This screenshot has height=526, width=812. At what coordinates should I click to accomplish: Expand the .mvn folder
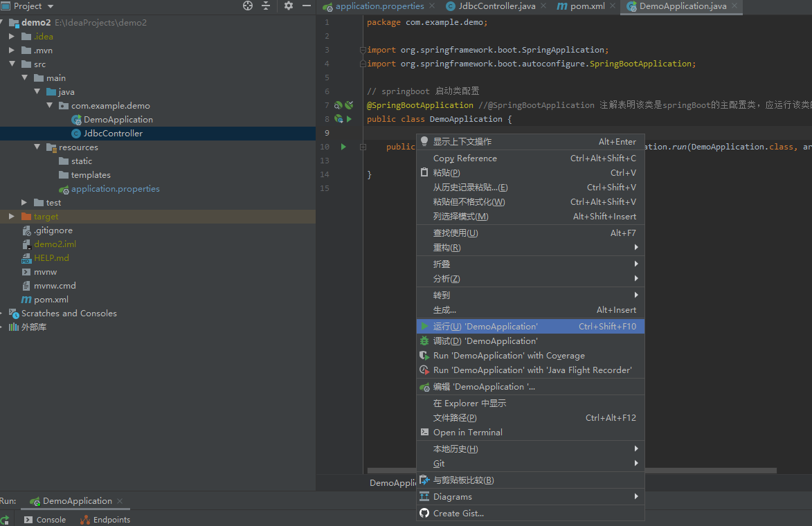(x=11, y=51)
